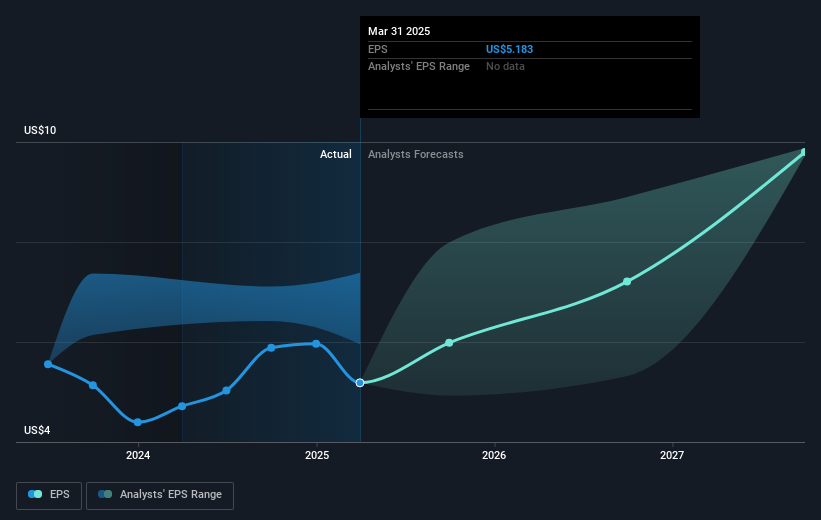Click the US$4 axis label
The width and height of the screenshot is (821, 520).
tap(37, 430)
